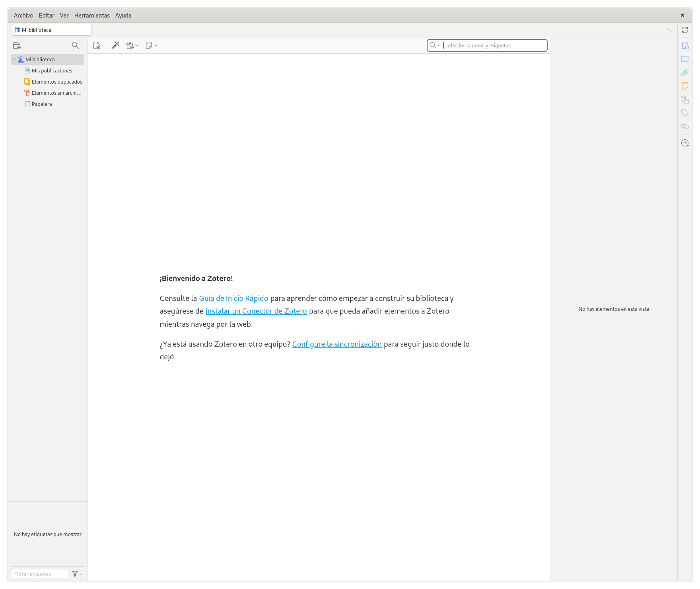700x589 pixels.
Task: Open the tab list chevron dropdown
Action: [x=670, y=30]
